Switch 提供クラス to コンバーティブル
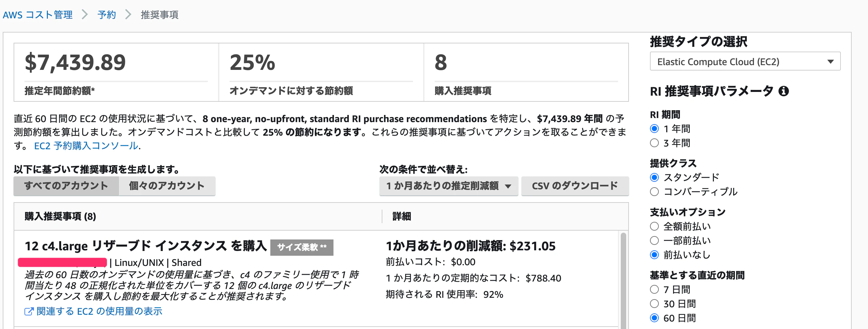This screenshot has width=868, height=329. [x=654, y=192]
